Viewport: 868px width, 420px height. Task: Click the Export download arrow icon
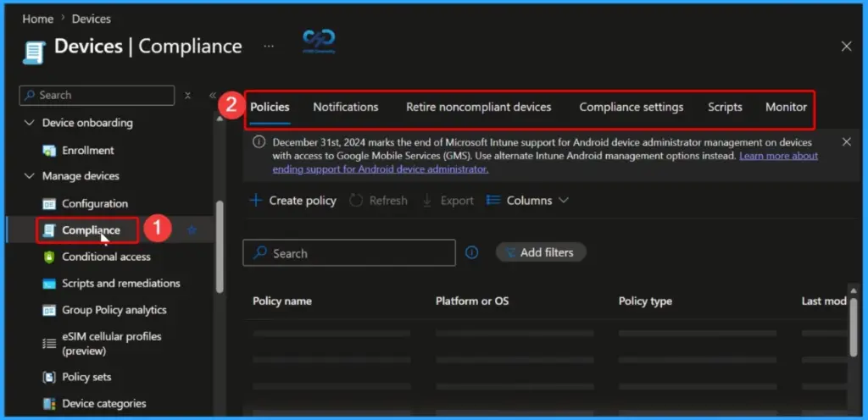click(427, 201)
